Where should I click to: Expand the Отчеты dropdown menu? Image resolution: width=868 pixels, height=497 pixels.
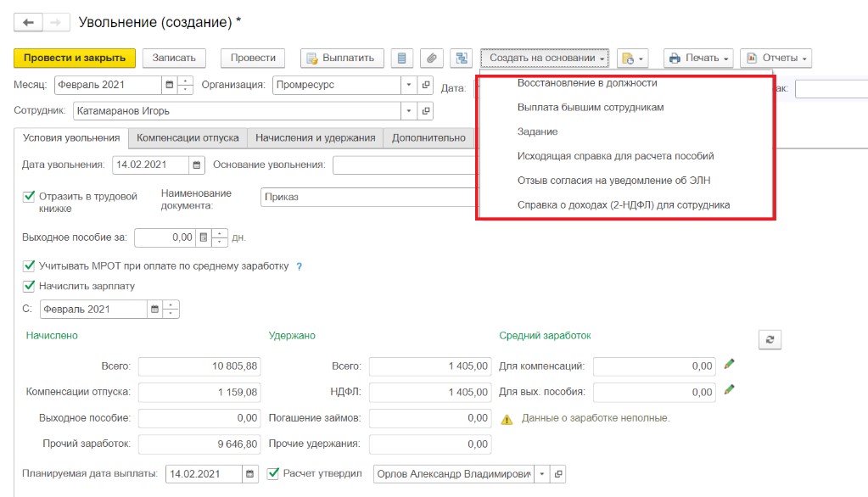[776, 58]
